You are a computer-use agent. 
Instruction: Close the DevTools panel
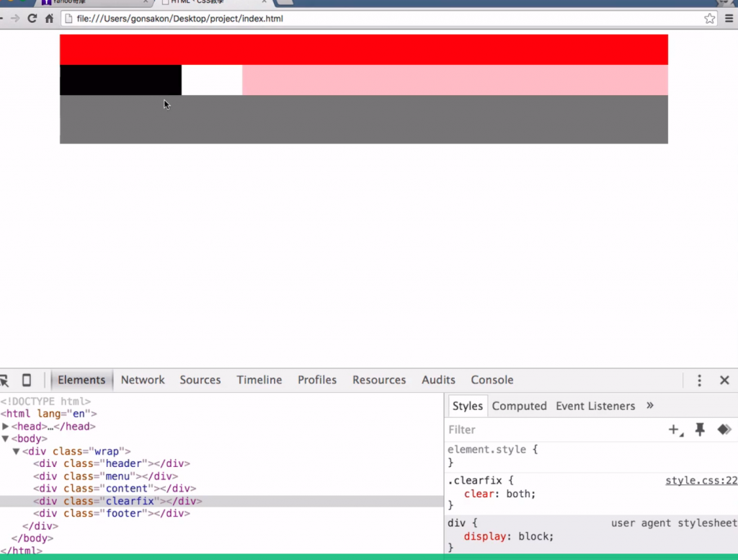click(x=724, y=381)
